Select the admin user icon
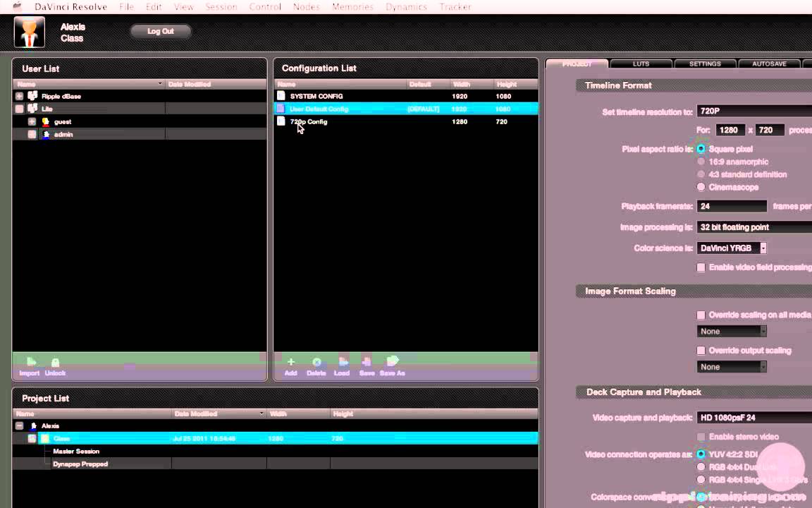The image size is (812, 508). (46, 134)
